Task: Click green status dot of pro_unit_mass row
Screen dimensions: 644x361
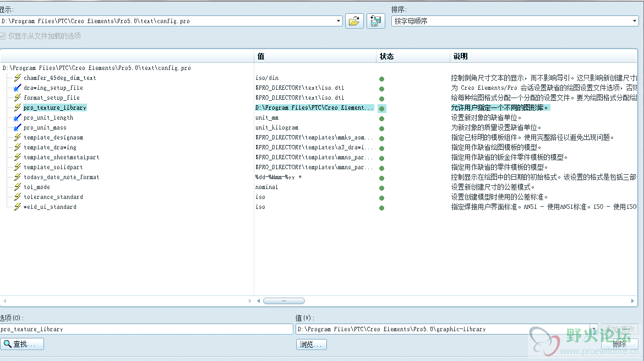Action: (x=381, y=129)
